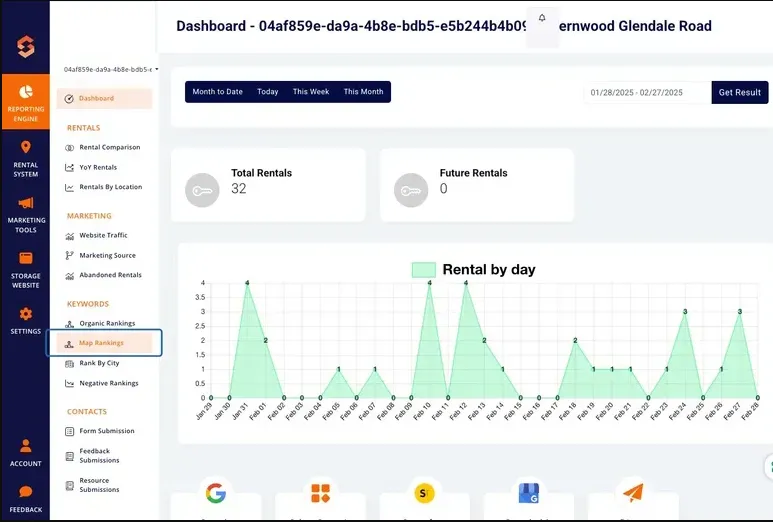Open the Marketing Tools section
The image size is (773, 522).
coord(26,215)
